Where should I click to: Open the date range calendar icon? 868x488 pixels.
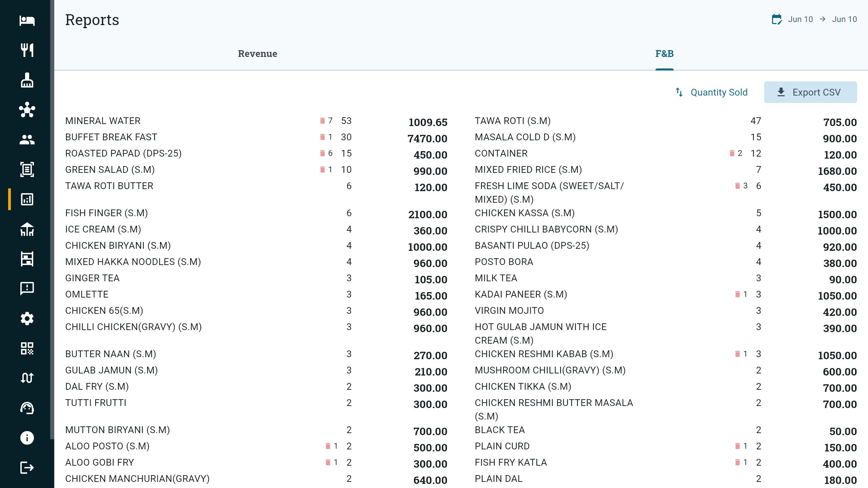pos(777,19)
